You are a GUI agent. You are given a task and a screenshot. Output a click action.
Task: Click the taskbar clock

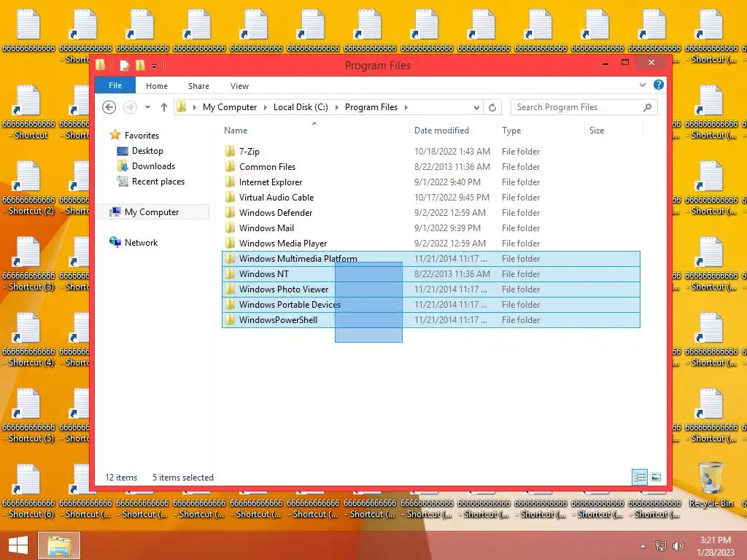[x=715, y=546]
